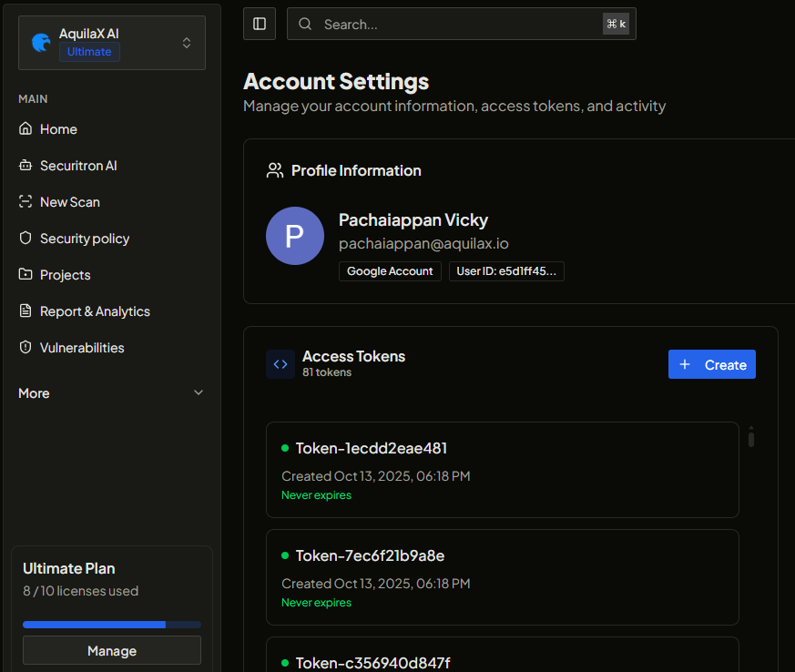
Task: Click the search magnifier icon
Action: 305,24
